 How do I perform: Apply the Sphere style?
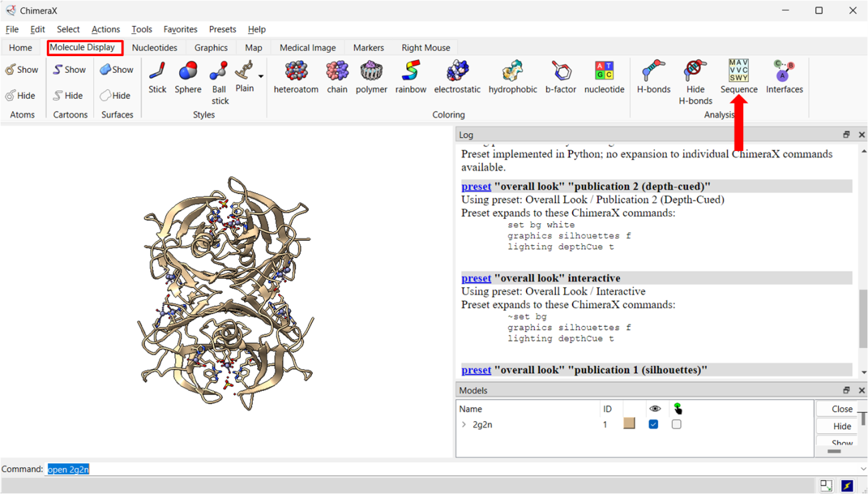coord(188,78)
